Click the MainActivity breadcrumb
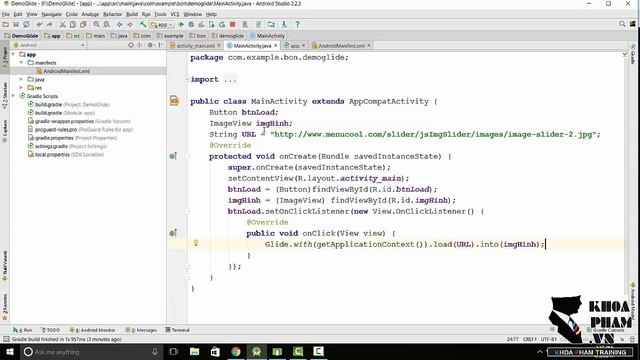This screenshot has width=640, height=360. tap(267, 36)
